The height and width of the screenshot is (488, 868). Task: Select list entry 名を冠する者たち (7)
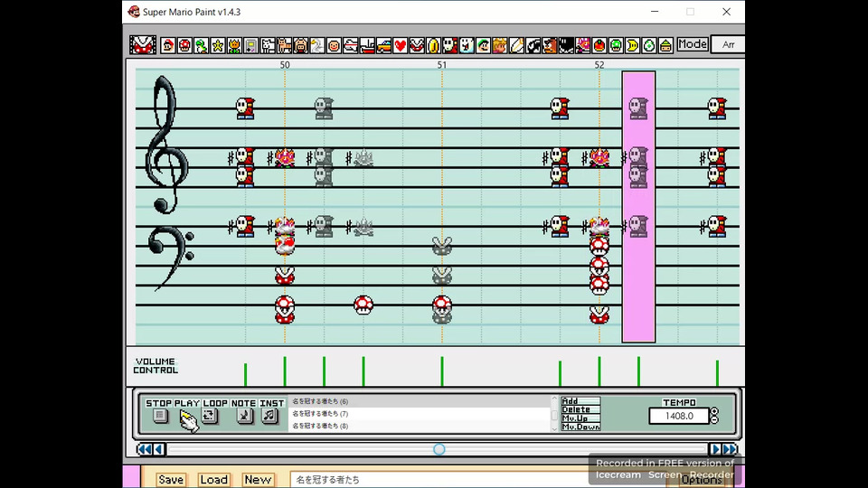coord(419,413)
